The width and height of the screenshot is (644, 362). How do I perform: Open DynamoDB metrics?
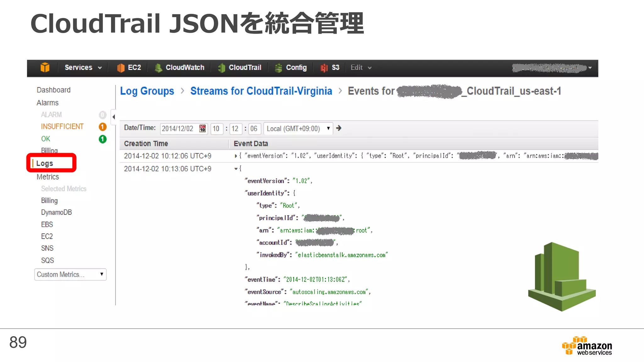coord(56,212)
